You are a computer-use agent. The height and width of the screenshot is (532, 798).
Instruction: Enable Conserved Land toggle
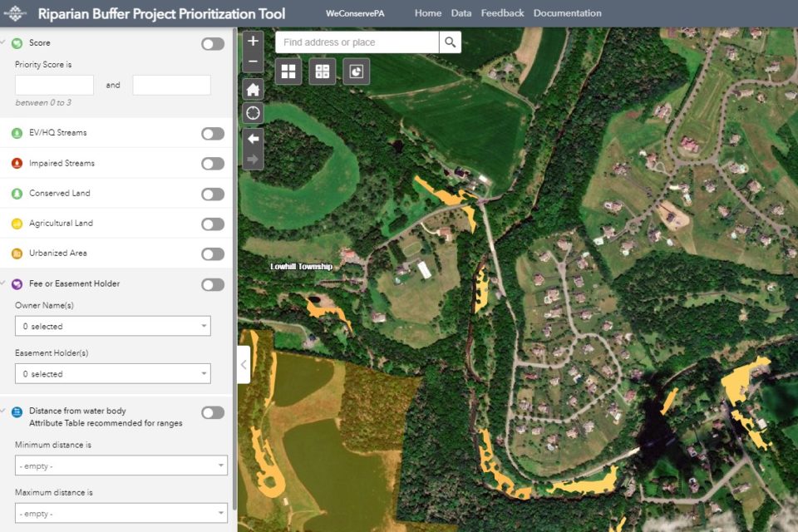click(x=213, y=194)
